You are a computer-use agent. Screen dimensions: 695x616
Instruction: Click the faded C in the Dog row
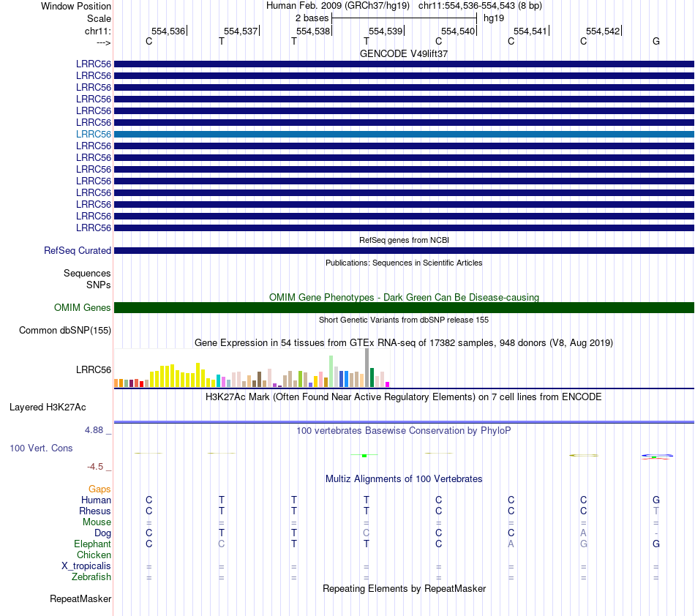(x=366, y=533)
